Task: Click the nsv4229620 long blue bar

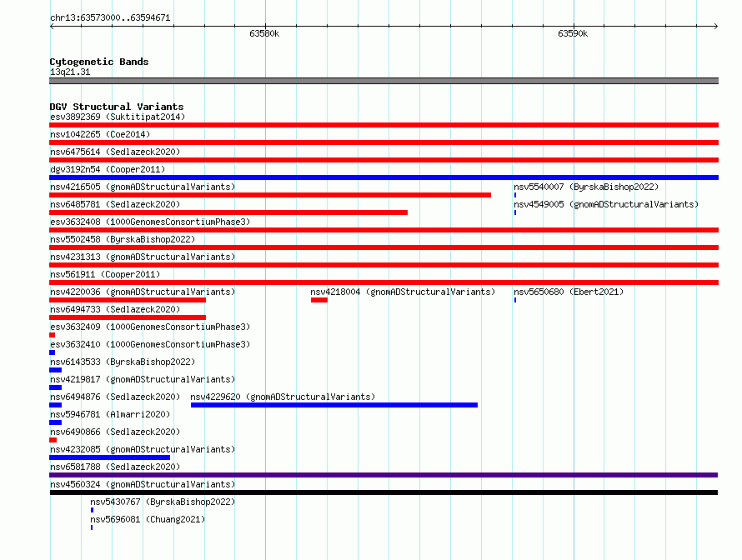Action: 334,405
